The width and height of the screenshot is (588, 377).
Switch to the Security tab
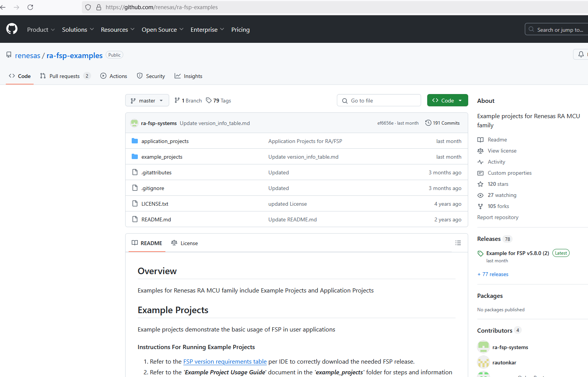151,76
